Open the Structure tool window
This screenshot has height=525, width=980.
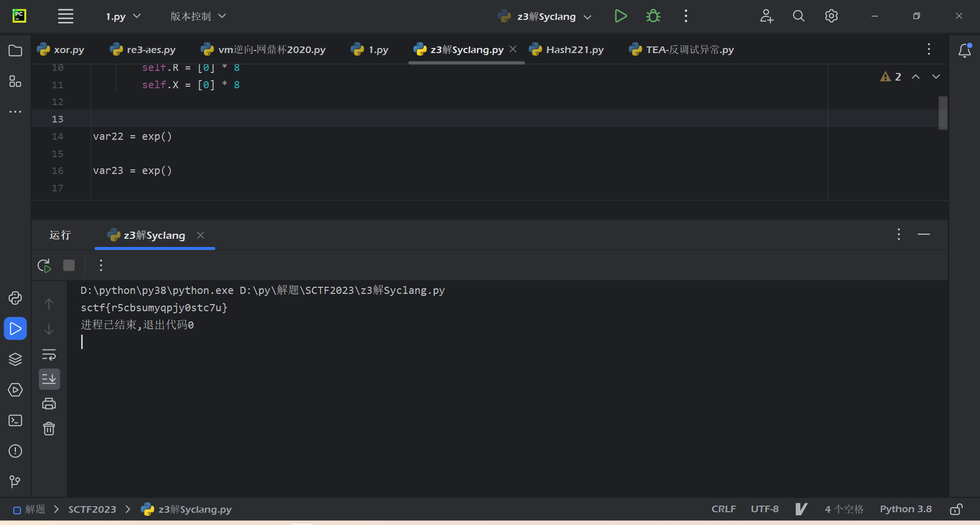tap(15, 81)
